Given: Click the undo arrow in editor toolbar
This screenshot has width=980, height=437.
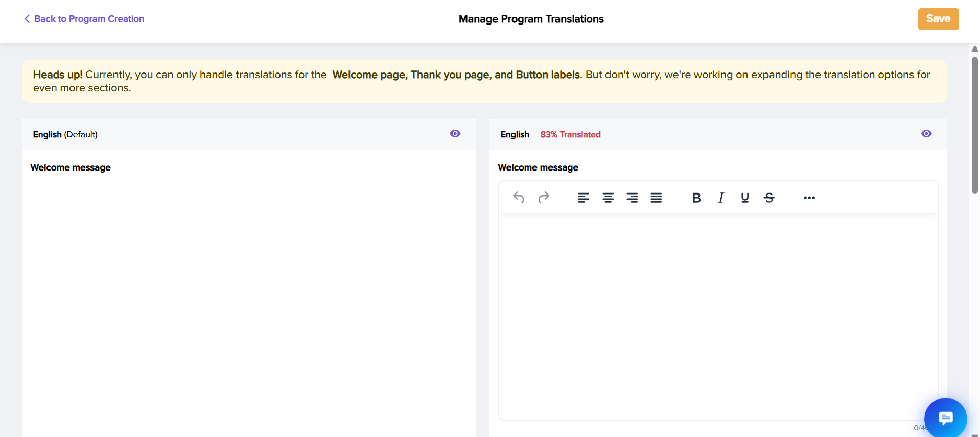Looking at the screenshot, I should 519,198.
